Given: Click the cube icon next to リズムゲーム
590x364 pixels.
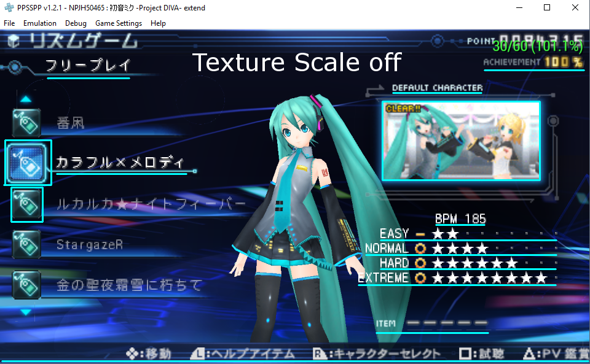Looking at the screenshot, I should (14, 41).
